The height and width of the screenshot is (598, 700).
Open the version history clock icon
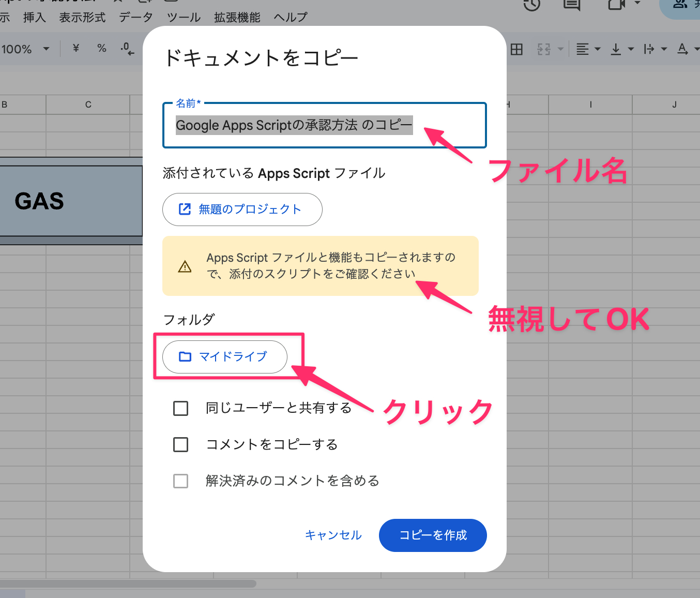531,4
